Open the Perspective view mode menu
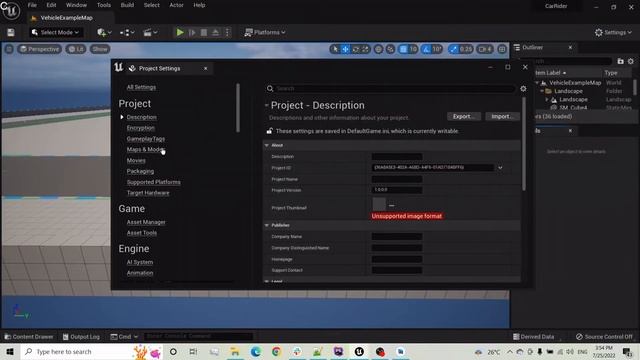The image size is (640, 360). [x=40, y=49]
